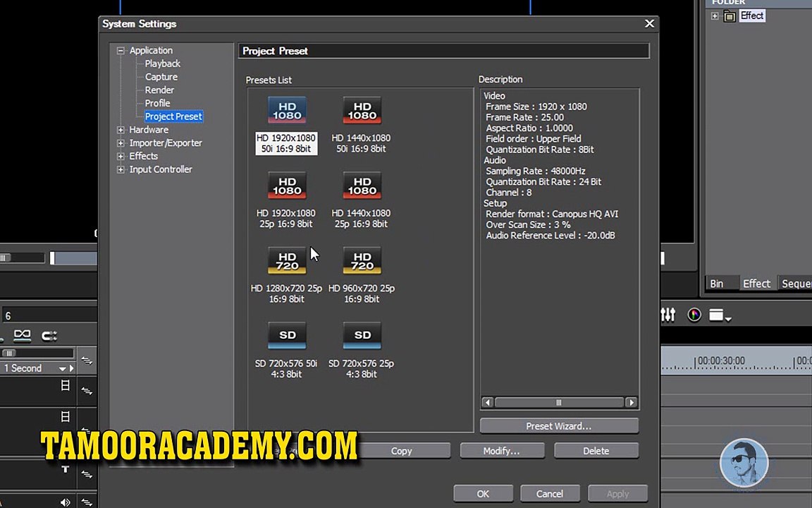Image resolution: width=812 pixels, height=508 pixels.
Task: Select SD 720x576 25p 4:3 8bit preset
Action: pos(362,351)
